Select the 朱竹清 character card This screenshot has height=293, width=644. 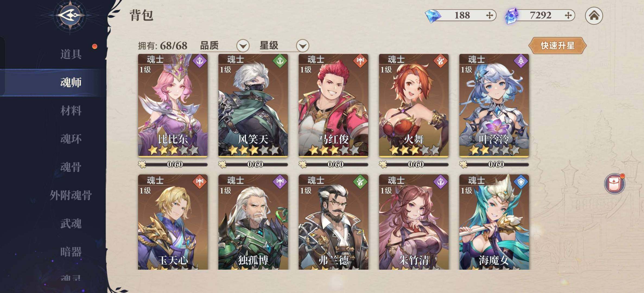pyautogui.click(x=414, y=222)
